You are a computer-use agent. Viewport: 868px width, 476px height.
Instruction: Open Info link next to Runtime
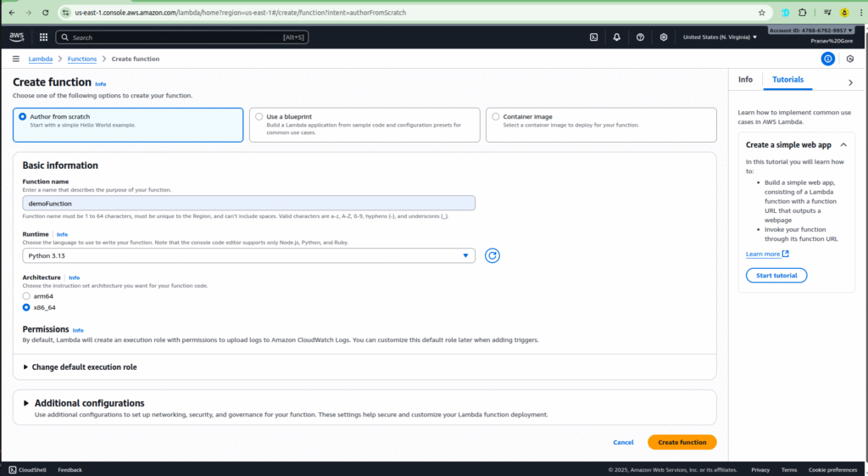click(x=62, y=234)
